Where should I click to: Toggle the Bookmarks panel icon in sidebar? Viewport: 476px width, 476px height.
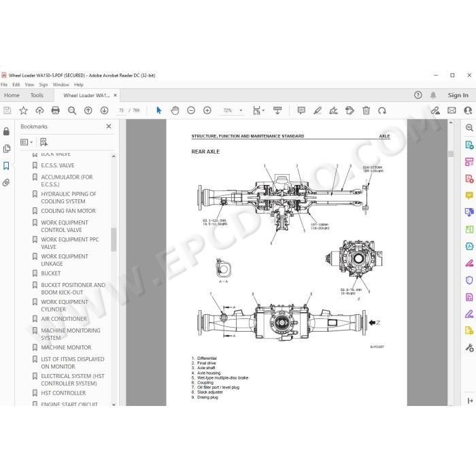[6, 166]
